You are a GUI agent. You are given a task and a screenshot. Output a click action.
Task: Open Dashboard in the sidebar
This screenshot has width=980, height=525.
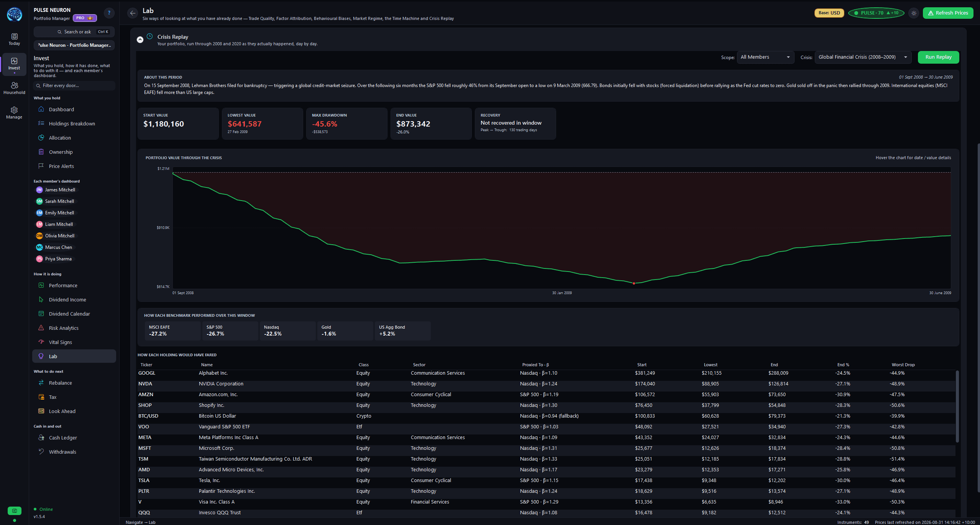coord(74,109)
